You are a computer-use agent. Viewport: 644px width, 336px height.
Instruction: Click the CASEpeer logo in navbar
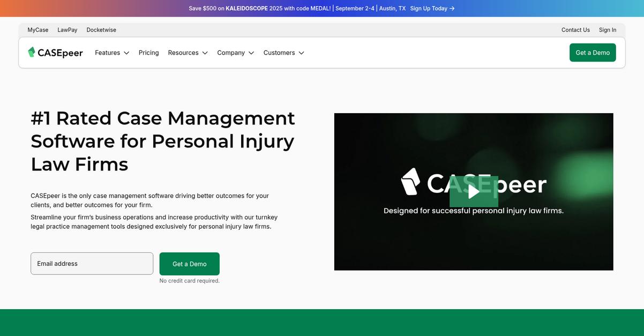tap(55, 53)
